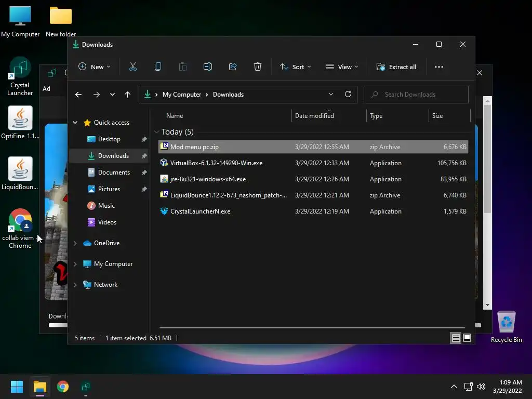Go up one folder level arrow
The height and width of the screenshot is (399, 532).
click(x=127, y=95)
